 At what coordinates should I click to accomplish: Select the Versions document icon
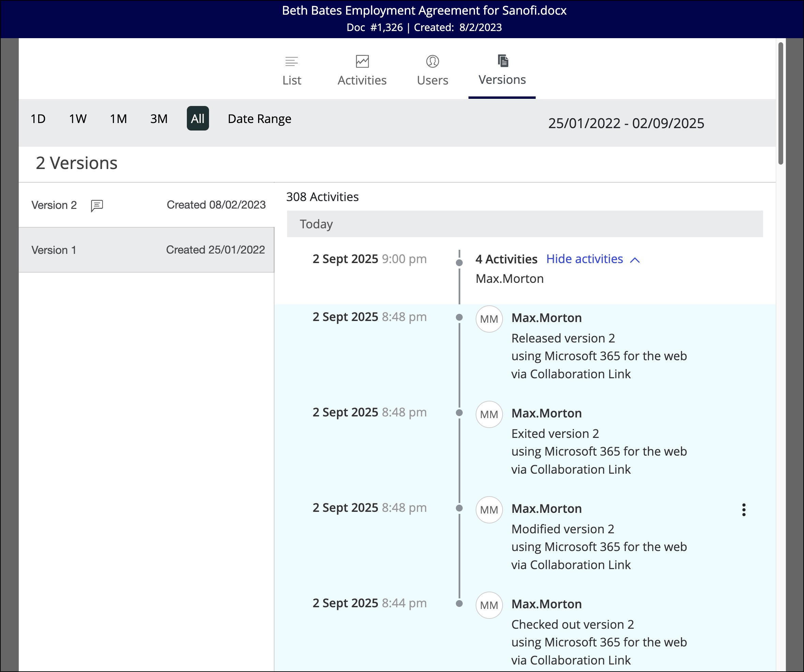(502, 60)
